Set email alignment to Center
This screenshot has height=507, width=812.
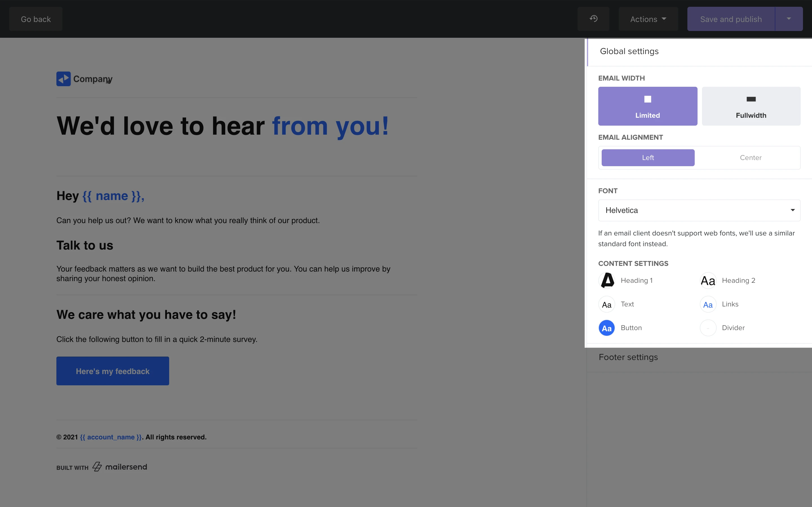(750, 158)
